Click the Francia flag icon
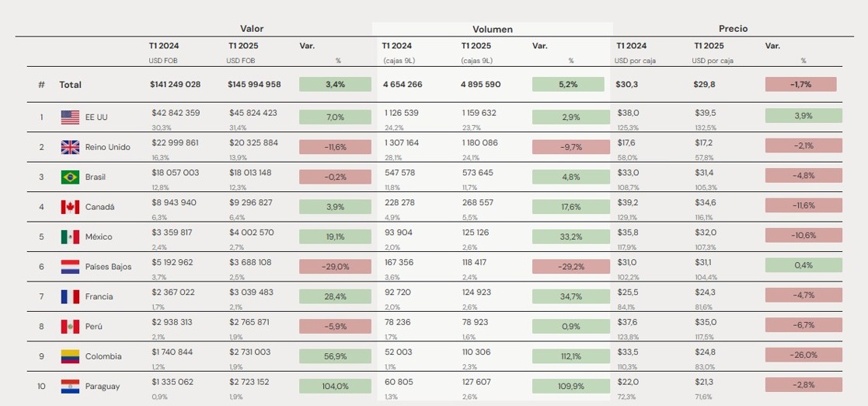The width and height of the screenshot is (868, 406). point(70,296)
